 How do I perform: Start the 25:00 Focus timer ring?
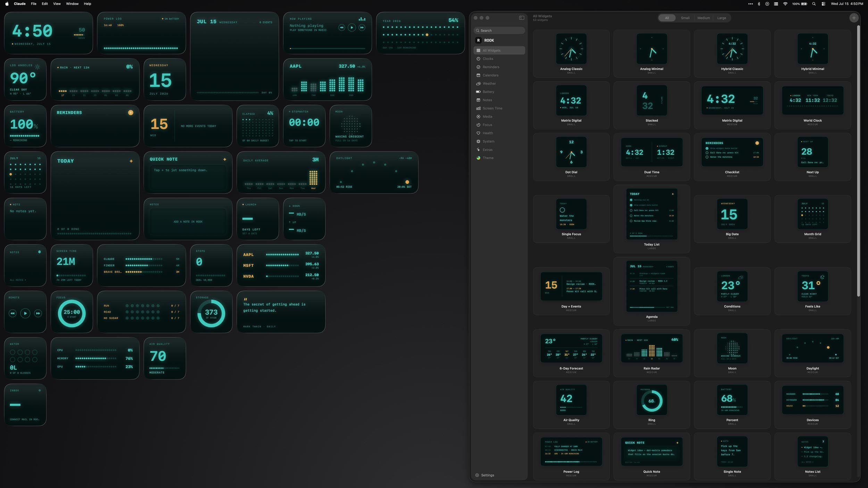tap(72, 313)
